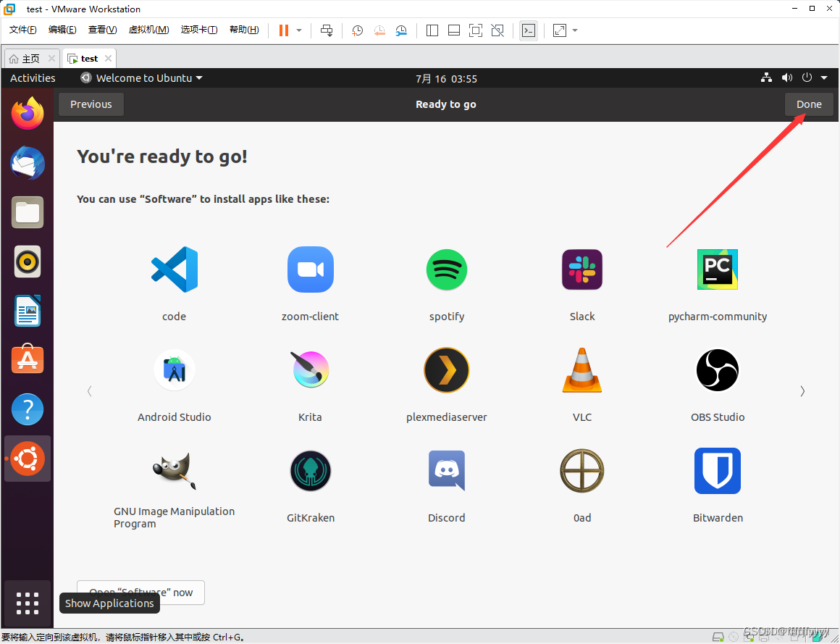
Task: Switch to the 主页 tab
Action: pos(31,59)
